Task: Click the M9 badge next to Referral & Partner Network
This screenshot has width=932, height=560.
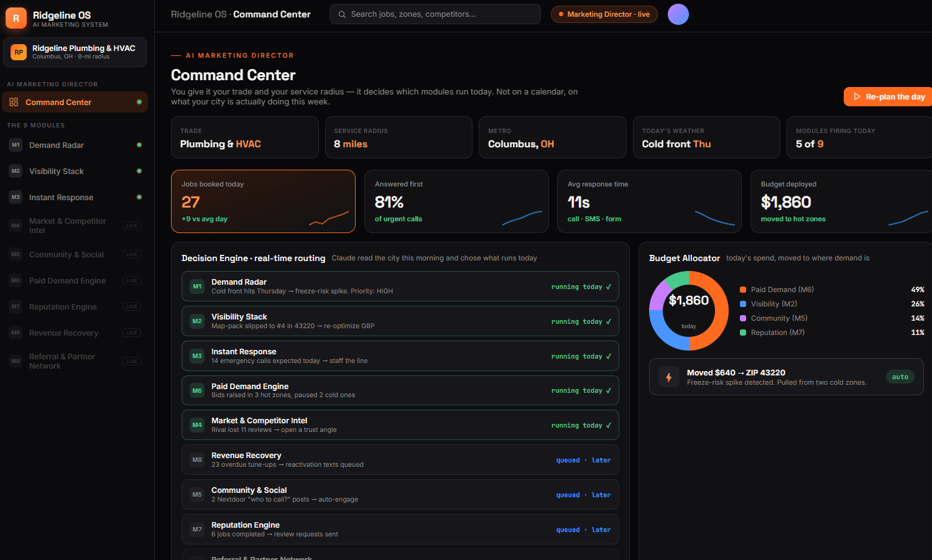Action: pyautogui.click(x=16, y=361)
